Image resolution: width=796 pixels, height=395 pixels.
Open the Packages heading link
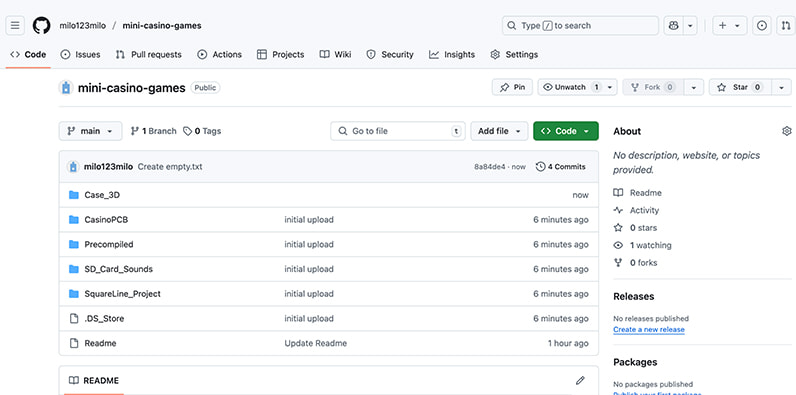pyautogui.click(x=635, y=362)
